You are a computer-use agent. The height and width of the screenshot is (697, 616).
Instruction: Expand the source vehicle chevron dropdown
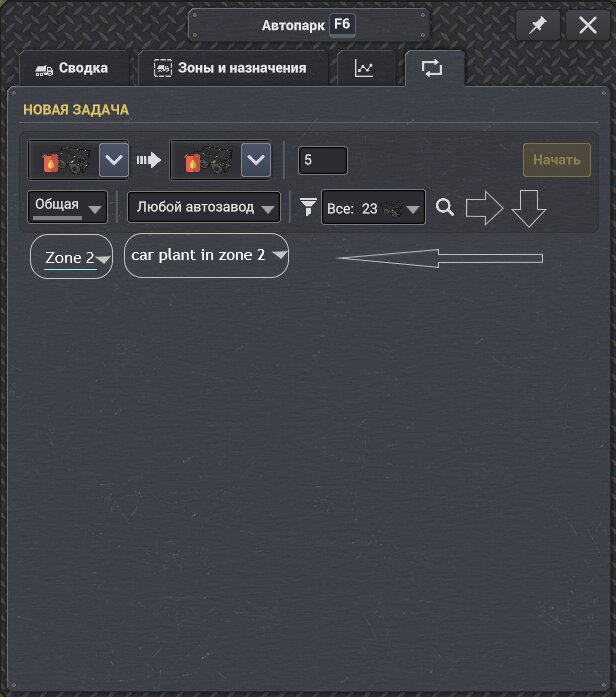point(114,160)
